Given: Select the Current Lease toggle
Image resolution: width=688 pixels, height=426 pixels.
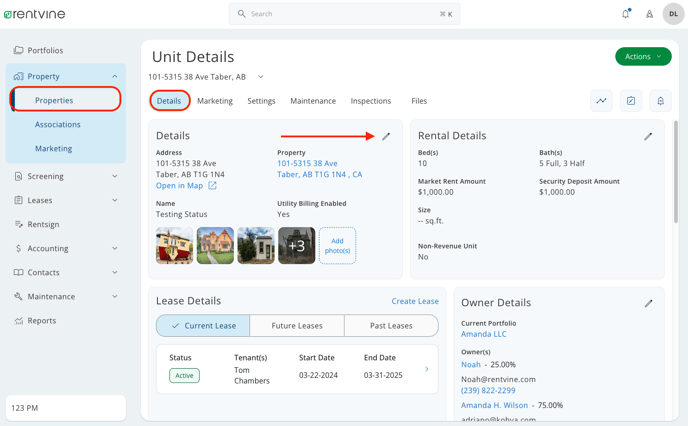Looking at the screenshot, I should pos(203,326).
